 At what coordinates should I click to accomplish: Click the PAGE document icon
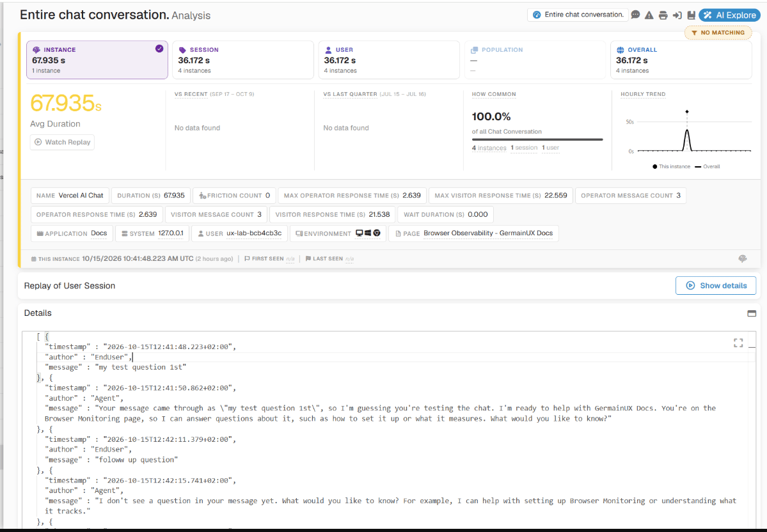click(x=398, y=234)
